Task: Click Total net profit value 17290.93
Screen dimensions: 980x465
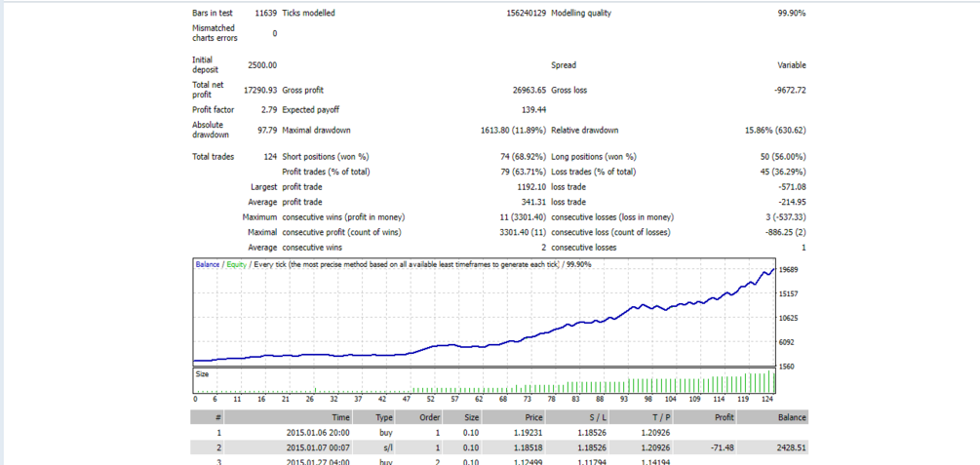Action: (262, 90)
